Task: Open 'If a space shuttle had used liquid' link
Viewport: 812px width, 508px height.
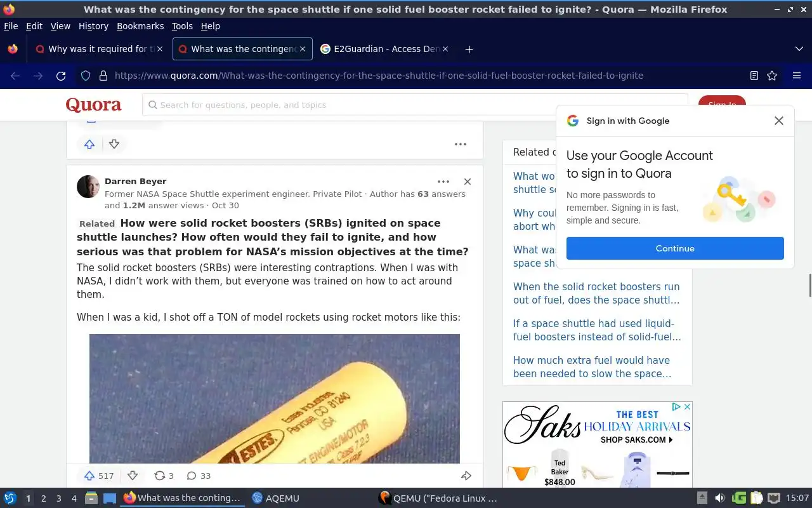Action: pyautogui.click(x=597, y=330)
